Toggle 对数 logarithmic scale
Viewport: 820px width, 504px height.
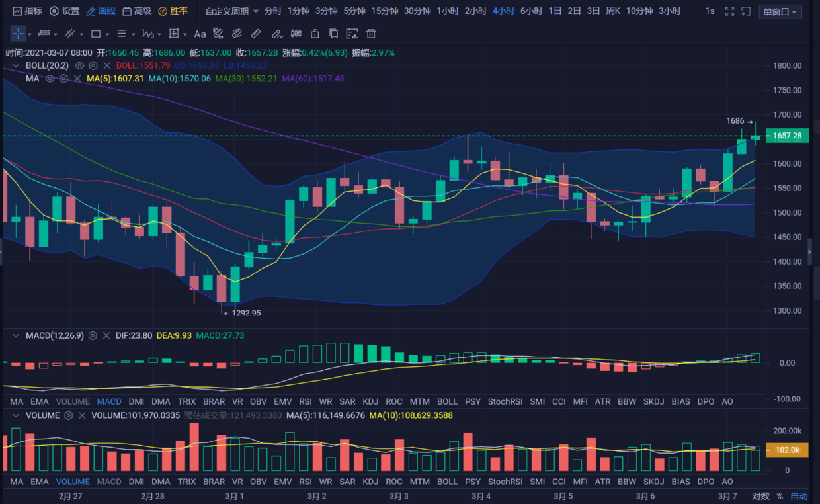tap(760, 496)
